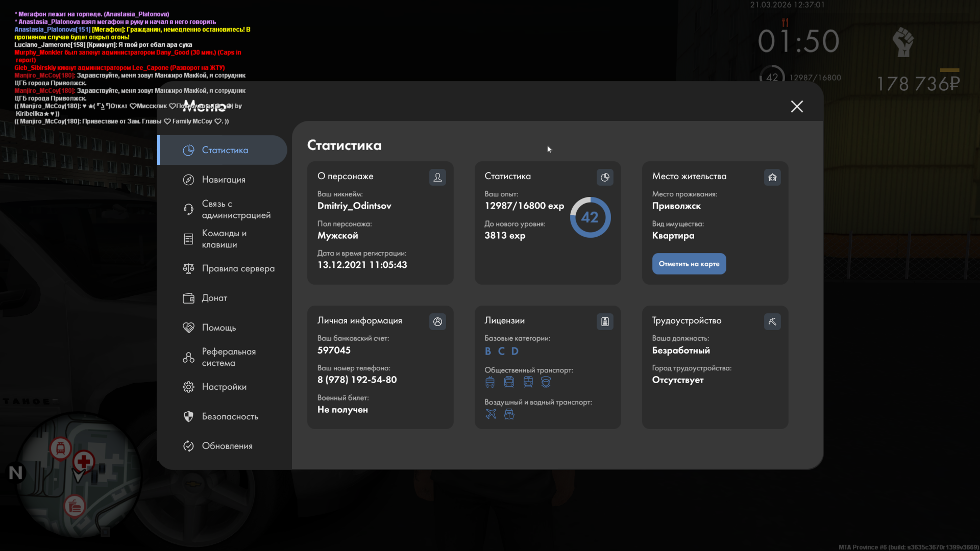980x551 pixels.
Task: Click the house icon in Место жительства card
Action: coord(772,177)
